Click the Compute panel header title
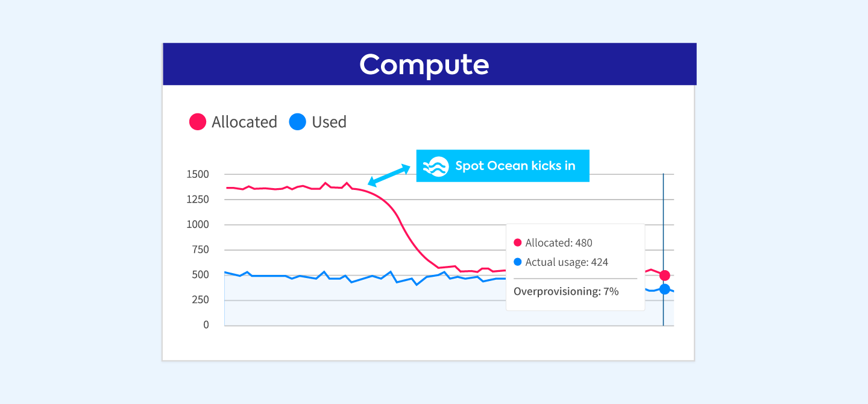The image size is (868, 404). tap(424, 64)
